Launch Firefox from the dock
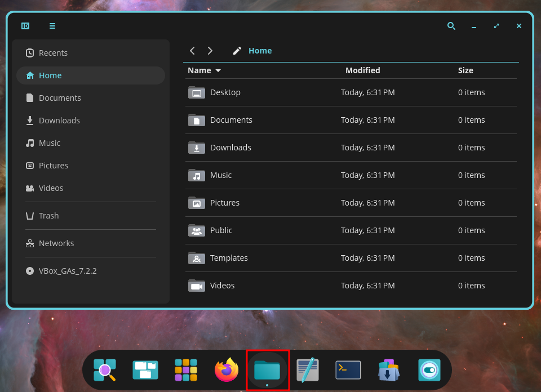Image resolution: width=541 pixels, height=392 pixels. (x=226, y=369)
